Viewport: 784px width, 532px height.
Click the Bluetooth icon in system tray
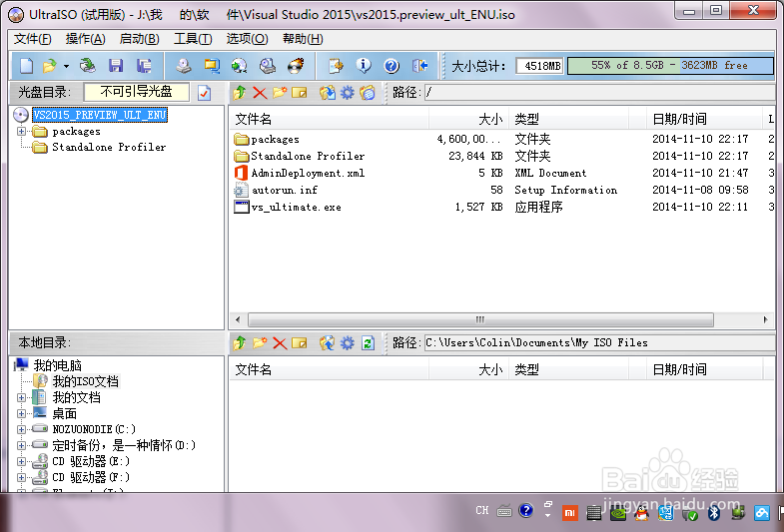point(714,512)
